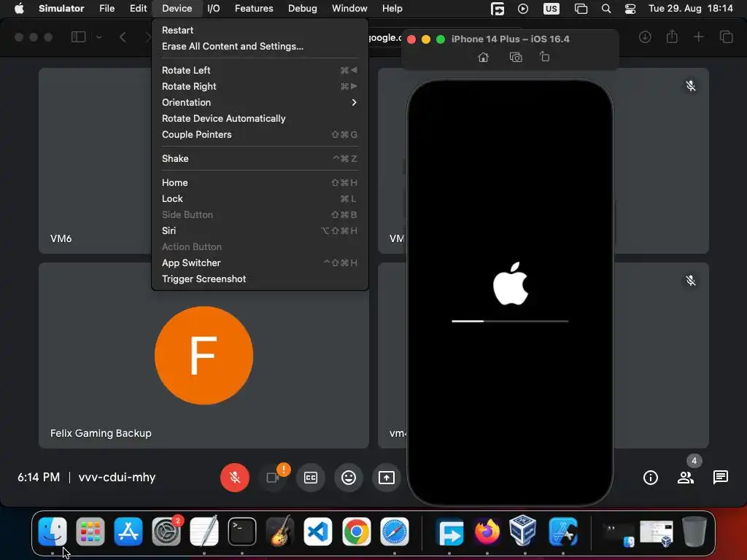747x560 pixels.
Task: Open meeting details info icon
Action: point(650,477)
